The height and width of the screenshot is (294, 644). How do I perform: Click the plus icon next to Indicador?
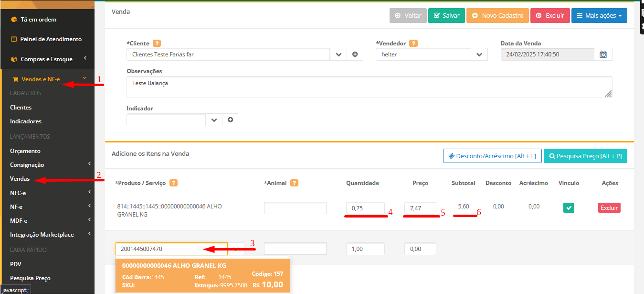pyautogui.click(x=230, y=120)
